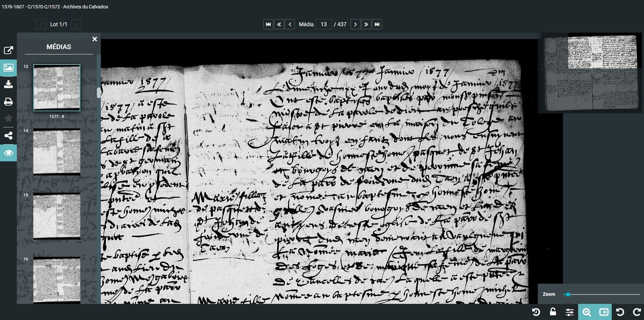This screenshot has height=320, width=644.
Task: Select thumbnail number 14
Action: click(57, 152)
